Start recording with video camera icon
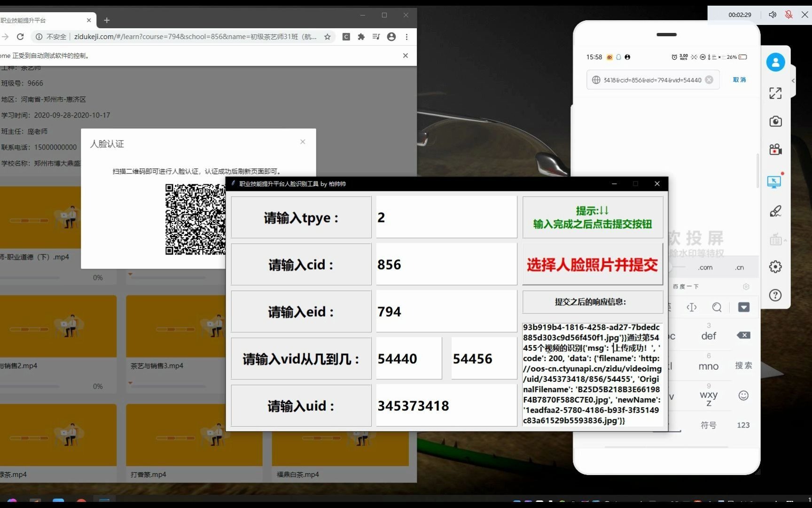Viewport: 812px width, 508px height. [775, 150]
